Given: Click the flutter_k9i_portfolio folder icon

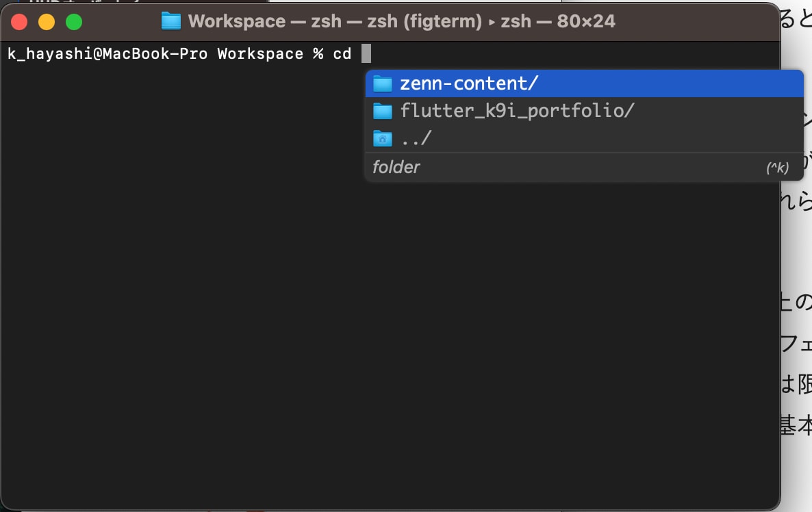Looking at the screenshot, I should [x=382, y=111].
